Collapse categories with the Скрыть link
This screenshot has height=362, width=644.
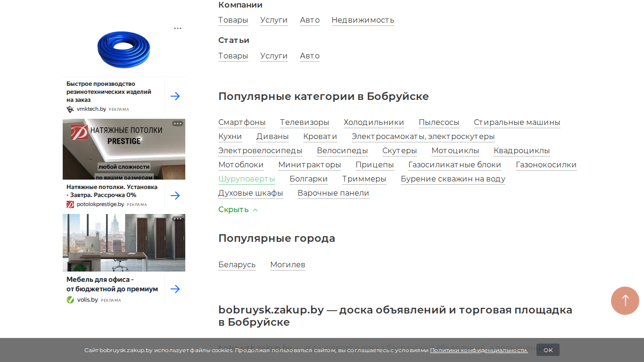238,210
